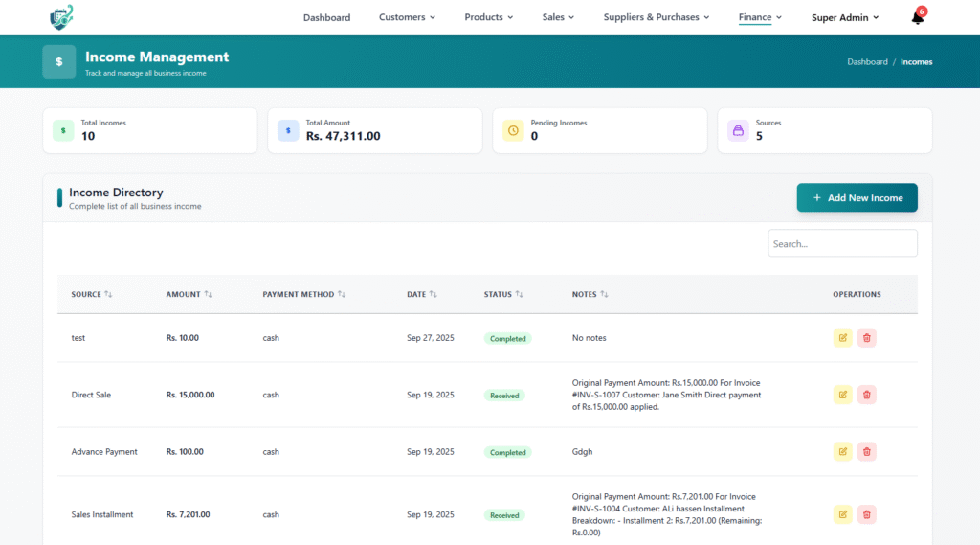Edit the Direct Sale income record
Screen dimensions: 980x545
pos(842,395)
